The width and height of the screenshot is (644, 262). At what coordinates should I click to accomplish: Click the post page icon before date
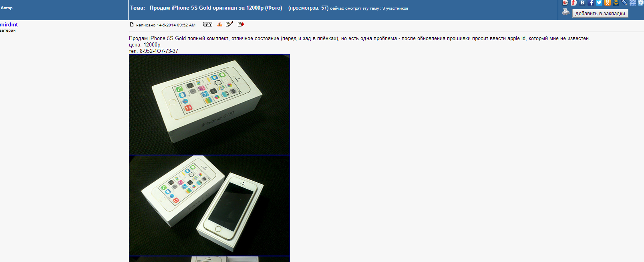(131, 24)
